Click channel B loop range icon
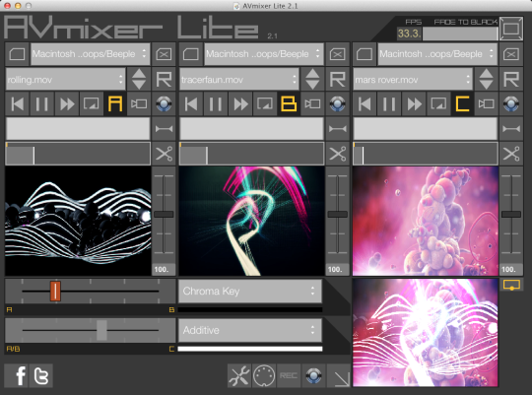Image resolution: width=532 pixels, height=395 pixels. [338, 129]
